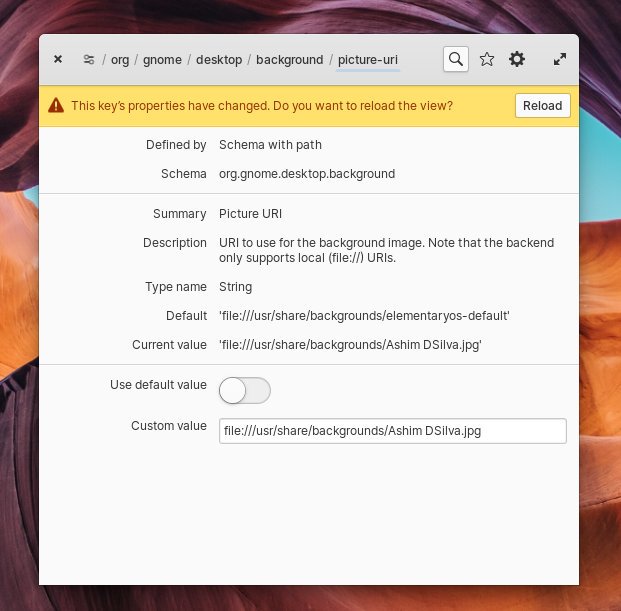Click the schema name org.gnome.desktop.background

tap(307, 174)
